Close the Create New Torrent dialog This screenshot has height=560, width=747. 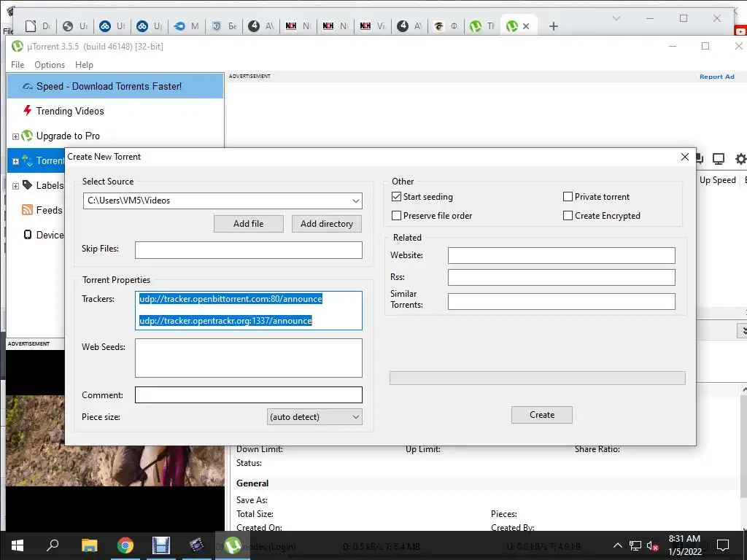tap(684, 157)
